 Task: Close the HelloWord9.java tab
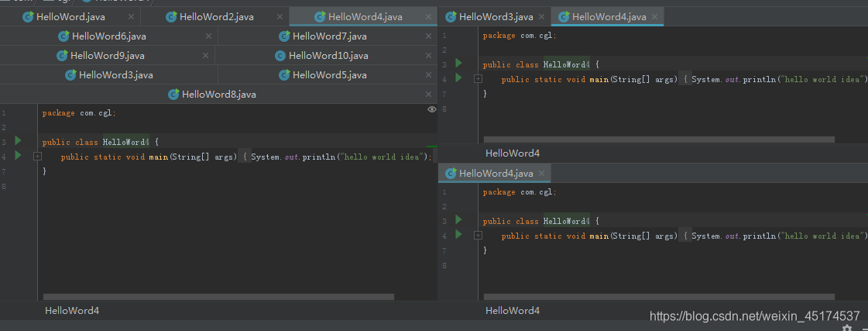[x=205, y=56]
